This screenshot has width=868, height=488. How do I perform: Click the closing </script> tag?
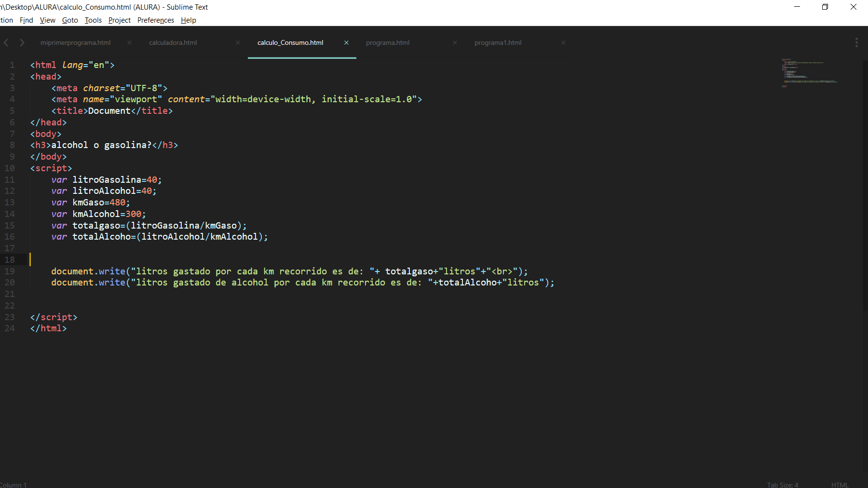pyautogui.click(x=54, y=317)
